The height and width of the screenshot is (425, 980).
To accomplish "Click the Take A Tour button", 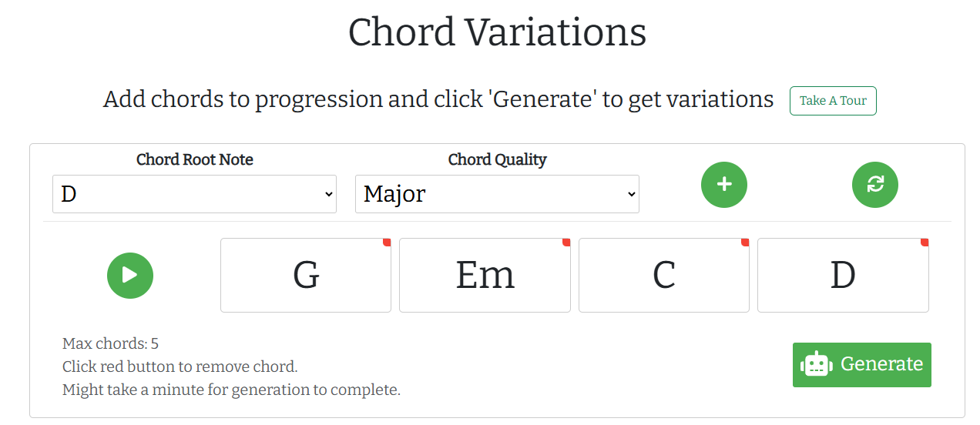I will tap(833, 101).
